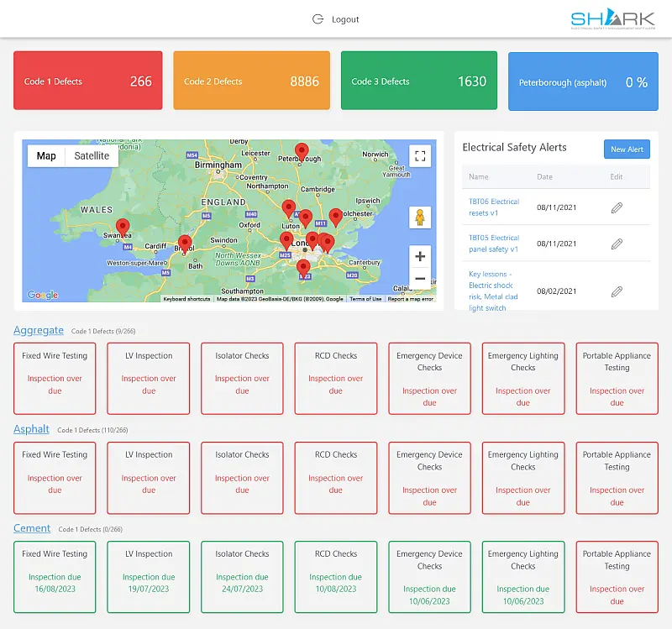Open the Aggregate section link
672x629 pixels.
tap(38, 330)
